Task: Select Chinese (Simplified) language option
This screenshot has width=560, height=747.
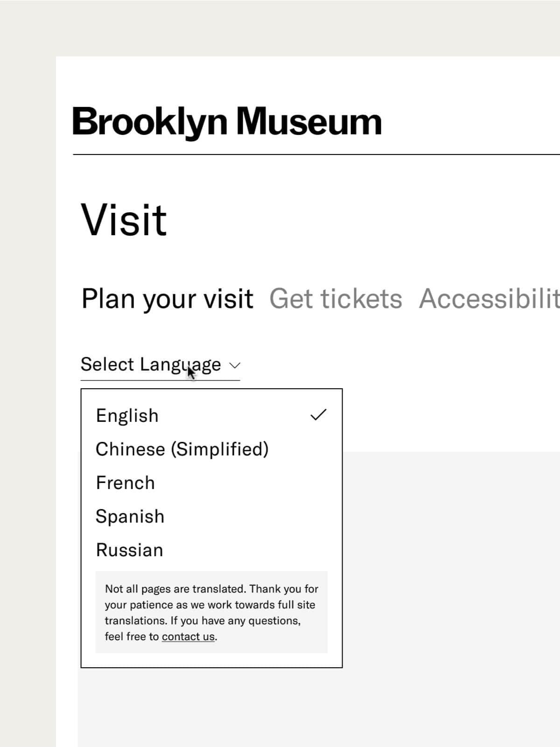Action: point(182,449)
